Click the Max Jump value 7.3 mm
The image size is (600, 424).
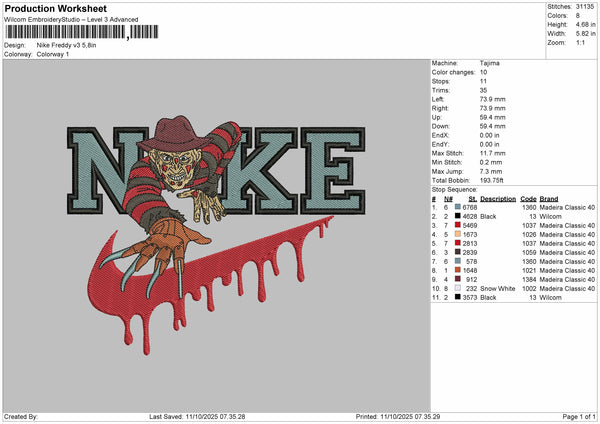[x=491, y=171]
